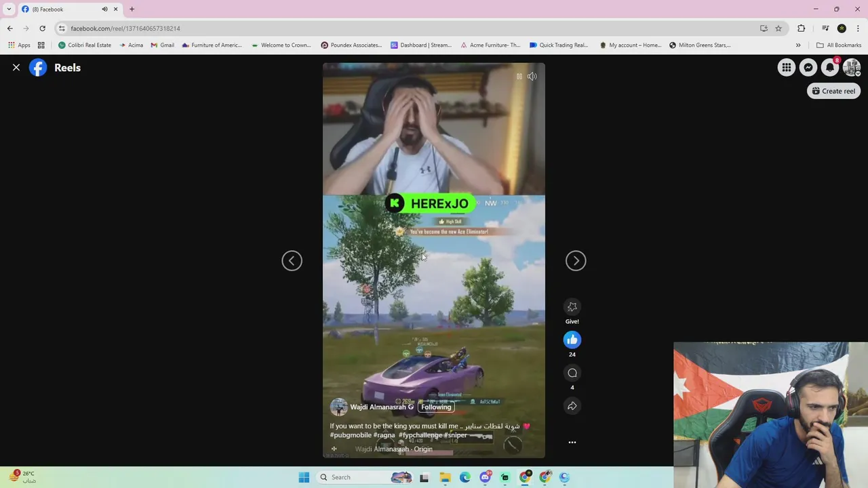
Task: Open Discord from the taskbar
Action: click(x=485, y=477)
